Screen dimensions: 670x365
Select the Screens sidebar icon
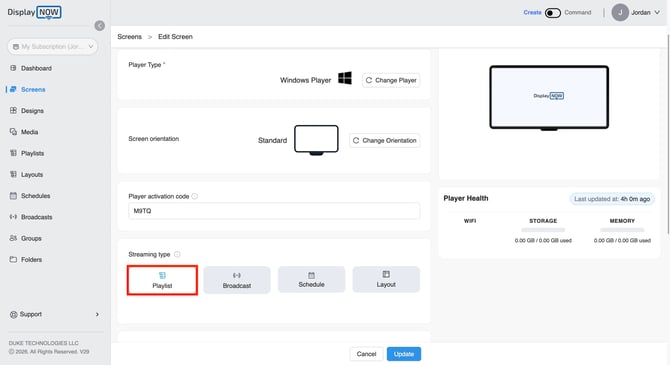tap(13, 89)
